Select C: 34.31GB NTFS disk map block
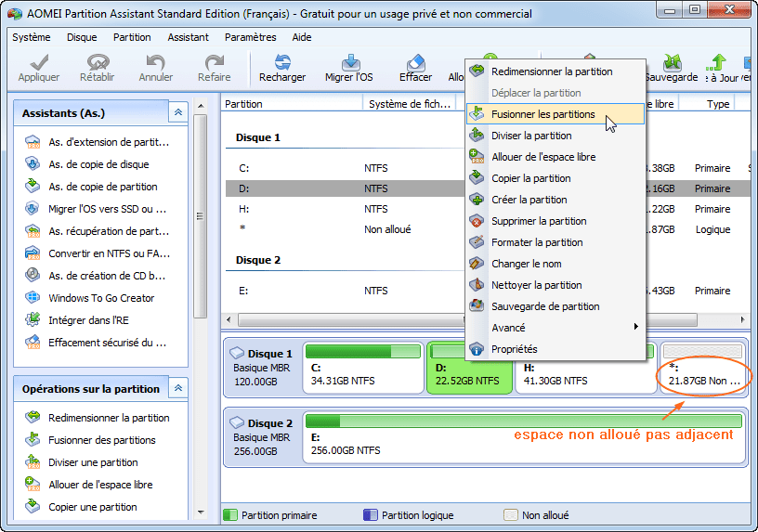Viewport: 758px width, 532px height. click(x=363, y=369)
